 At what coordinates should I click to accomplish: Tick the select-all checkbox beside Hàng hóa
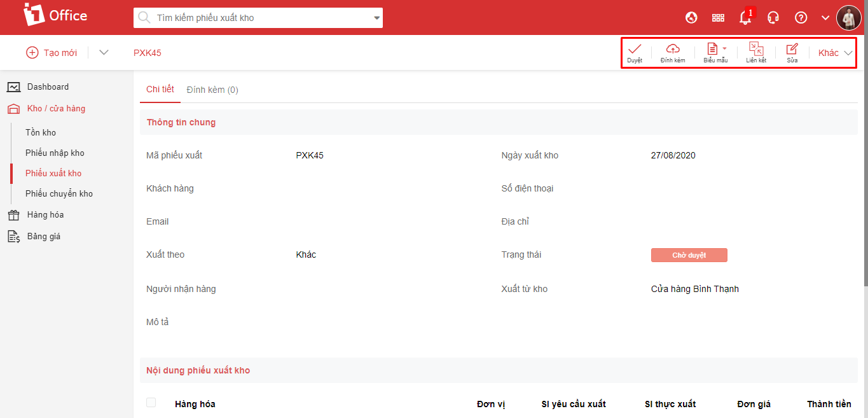pyautogui.click(x=151, y=402)
